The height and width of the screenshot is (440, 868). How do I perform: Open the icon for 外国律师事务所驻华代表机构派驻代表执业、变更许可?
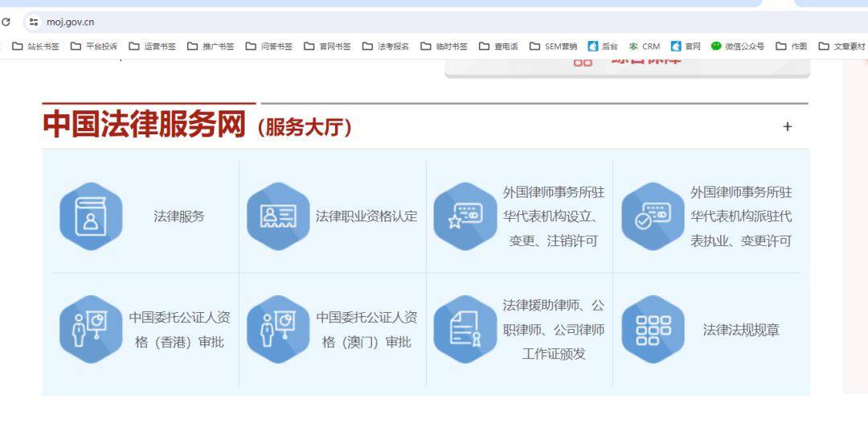(653, 216)
